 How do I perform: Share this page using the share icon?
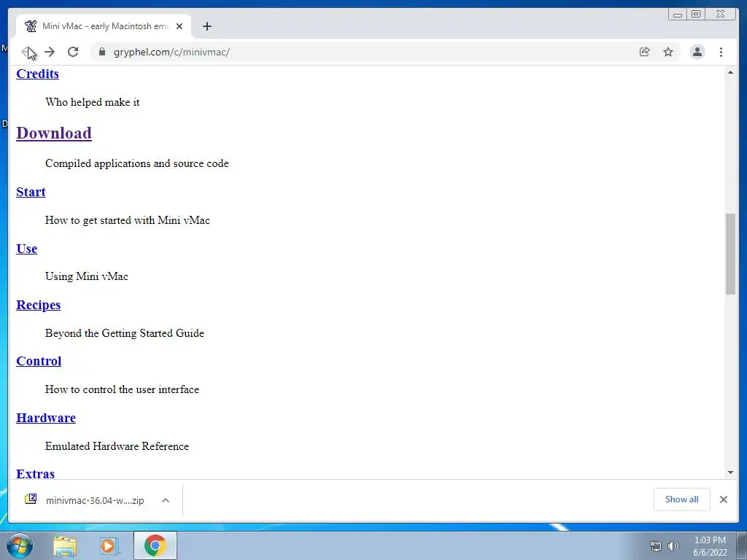point(645,52)
